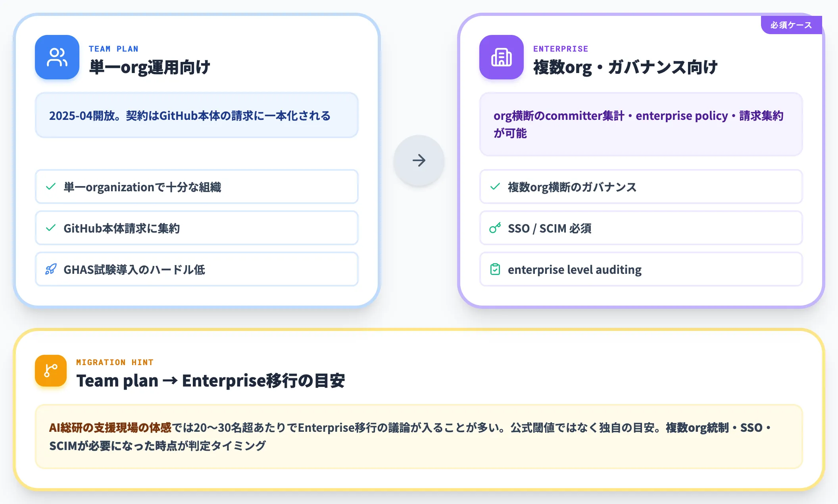Click heading Team plan → Enterprise移行の目安
Screen dimensions: 838x504
click(211, 381)
